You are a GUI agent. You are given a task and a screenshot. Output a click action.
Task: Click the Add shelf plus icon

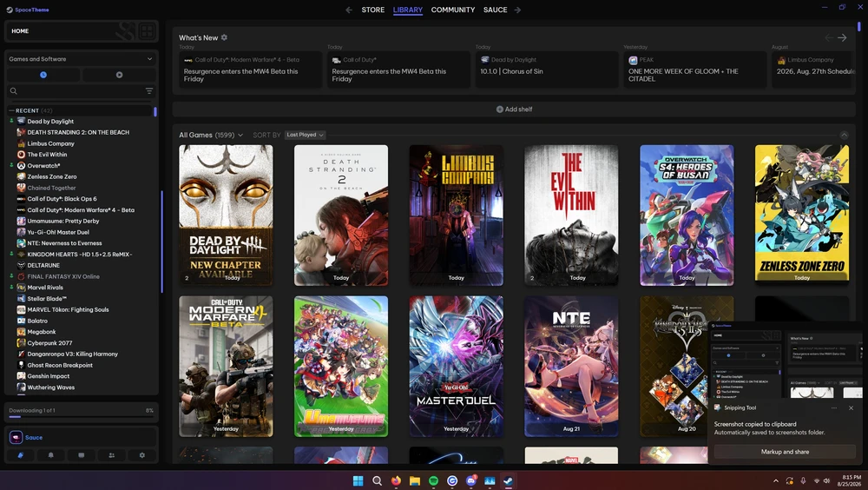point(500,109)
